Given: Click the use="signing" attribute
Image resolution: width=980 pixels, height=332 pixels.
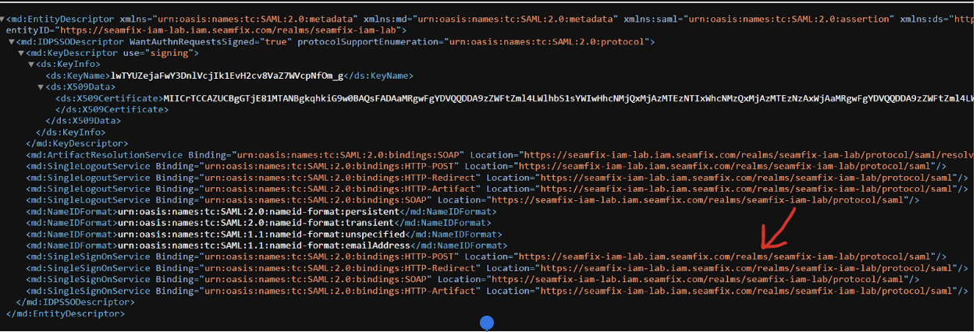Looking at the screenshot, I should pyautogui.click(x=158, y=53).
